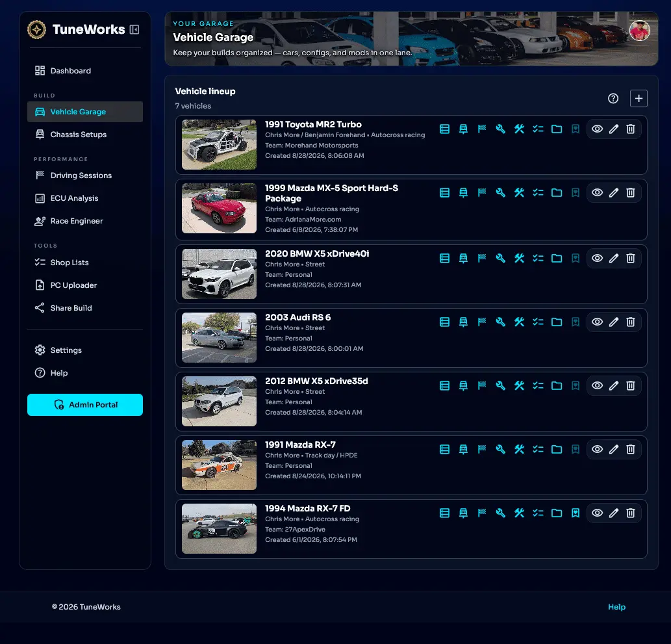Delete the 1999 Mazda MX-5 using trash icon
This screenshot has height=644, width=671.
tap(630, 193)
